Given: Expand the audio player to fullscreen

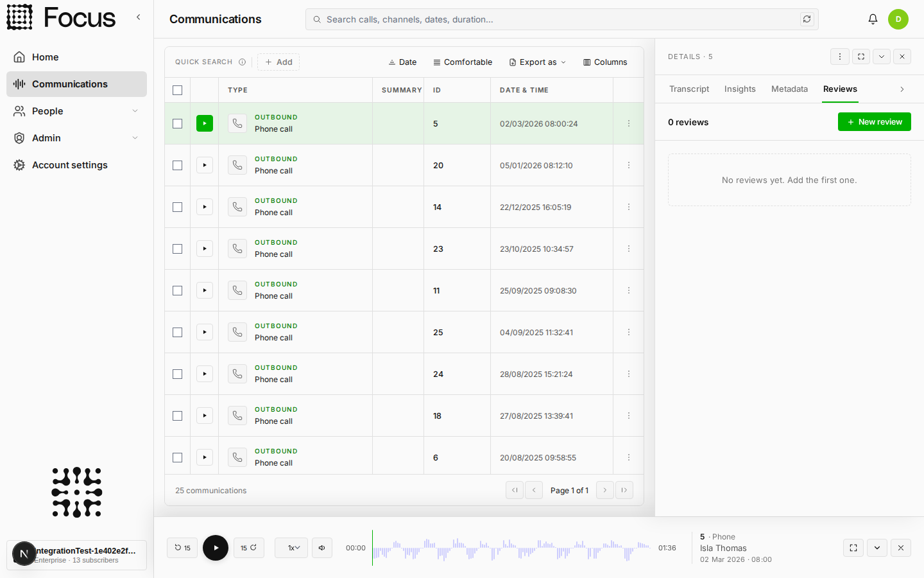Looking at the screenshot, I should click(853, 548).
